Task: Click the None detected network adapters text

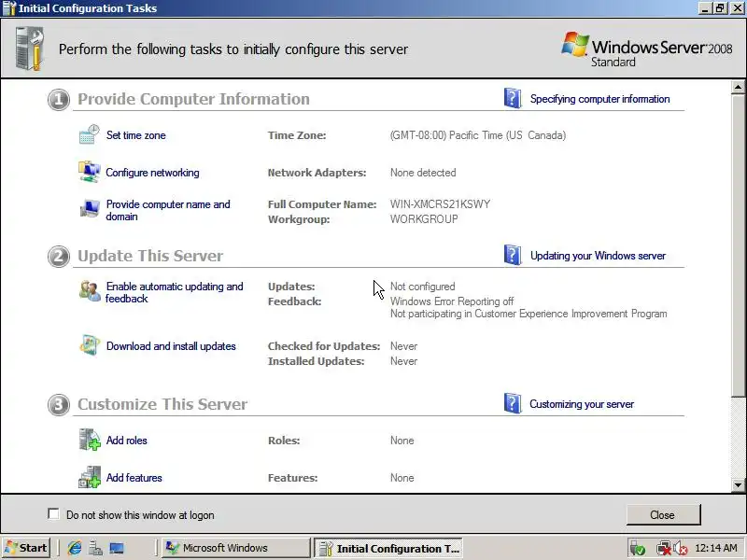Action: 423,173
